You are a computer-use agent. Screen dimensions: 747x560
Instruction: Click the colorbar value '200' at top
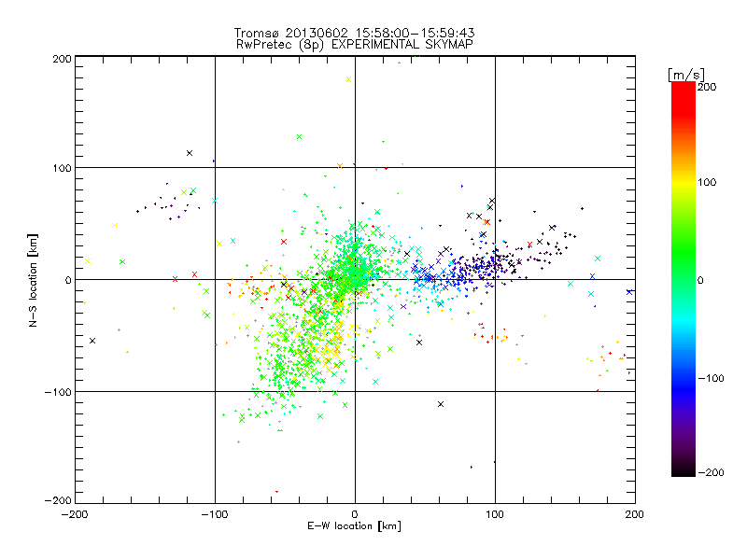707,87
